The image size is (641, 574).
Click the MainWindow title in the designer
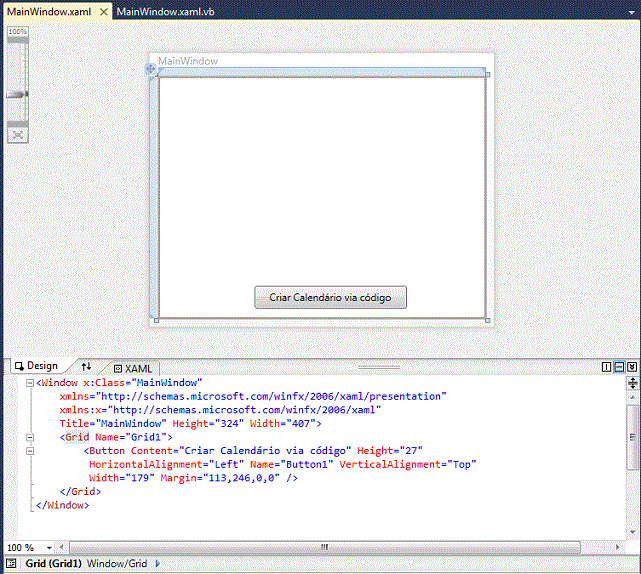188,61
